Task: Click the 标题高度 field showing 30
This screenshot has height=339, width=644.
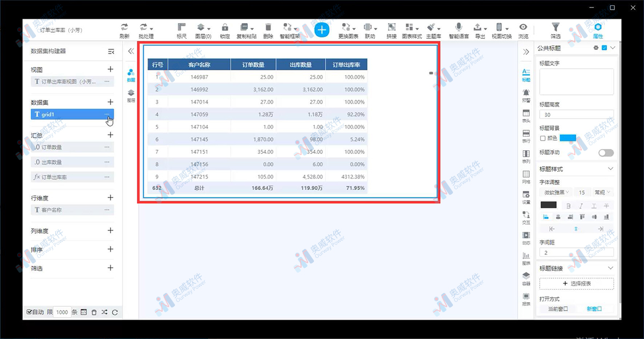Action: 576,114
